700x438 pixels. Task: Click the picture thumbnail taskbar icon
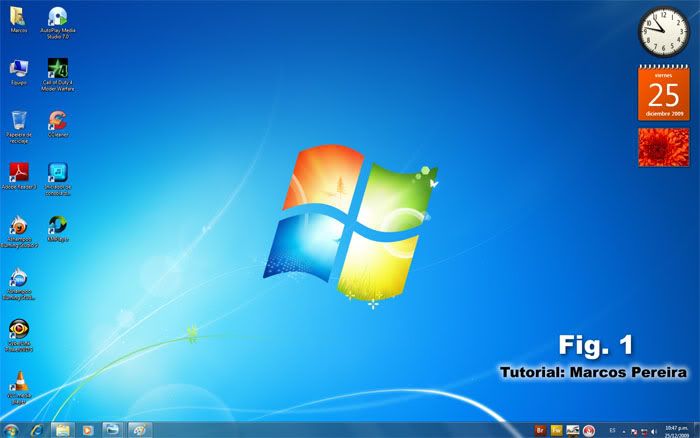573,431
